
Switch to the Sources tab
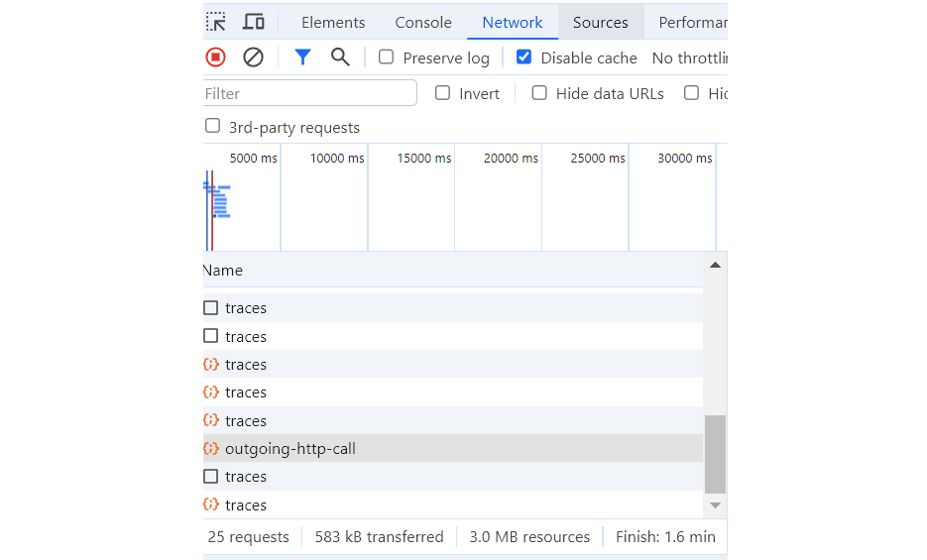(x=601, y=22)
